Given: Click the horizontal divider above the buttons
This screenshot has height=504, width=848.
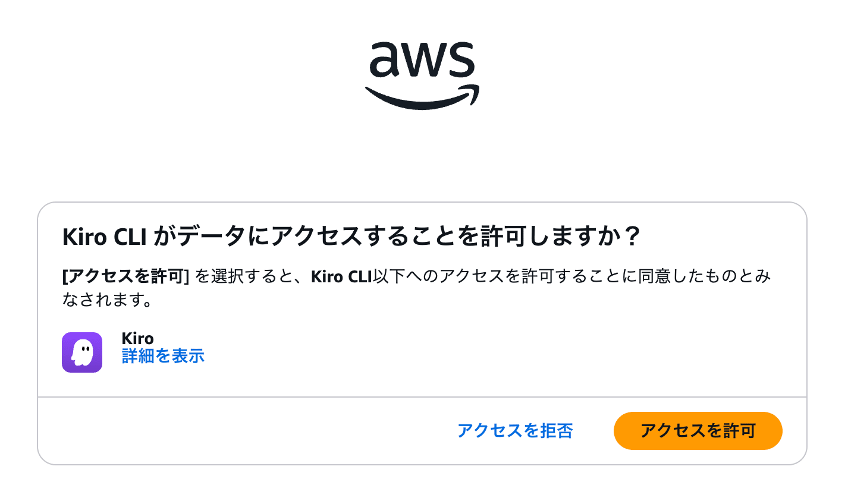Looking at the screenshot, I should pyautogui.click(x=422, y=396).
